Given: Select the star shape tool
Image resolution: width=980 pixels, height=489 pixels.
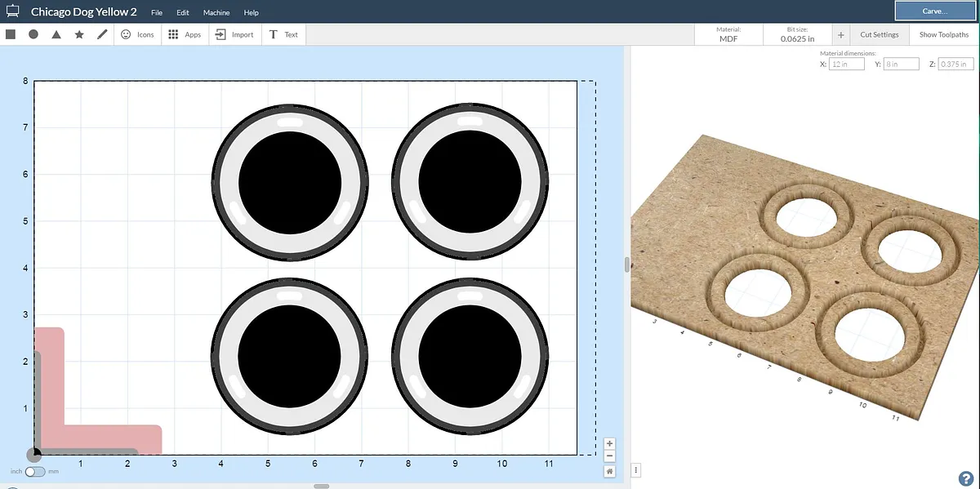Looking at the screenshot, I should [79, 34].
